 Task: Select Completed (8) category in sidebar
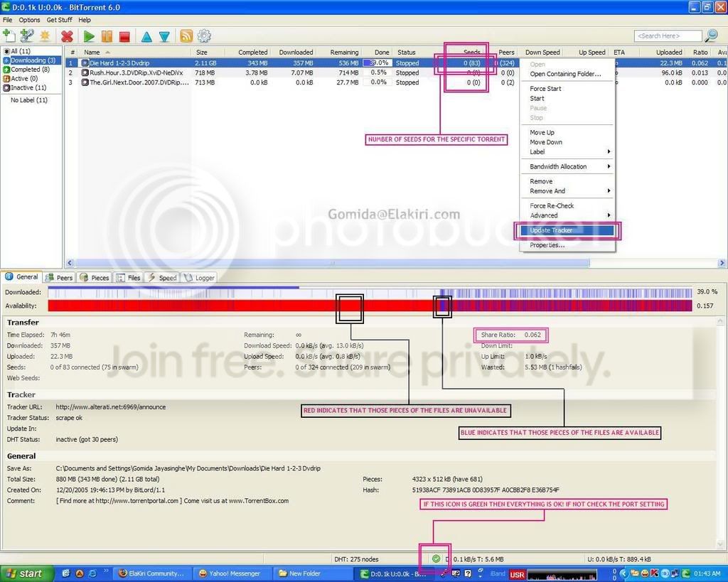(30, 70)
